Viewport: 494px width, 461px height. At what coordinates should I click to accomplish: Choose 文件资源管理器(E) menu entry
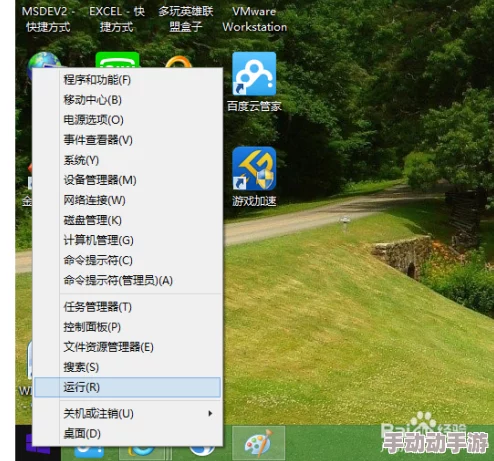click(x=127, y=347)
